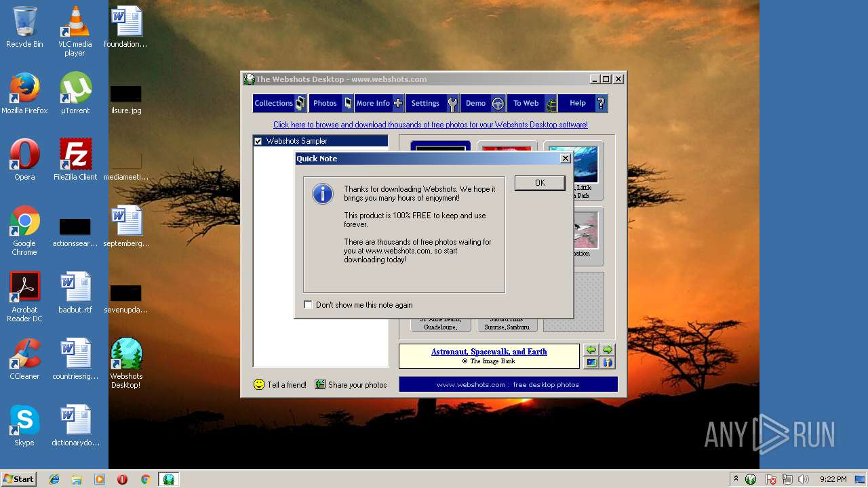Open the Settings tab with wrench
The width and height of the screenshot is (868, 488).
[432, 103]
